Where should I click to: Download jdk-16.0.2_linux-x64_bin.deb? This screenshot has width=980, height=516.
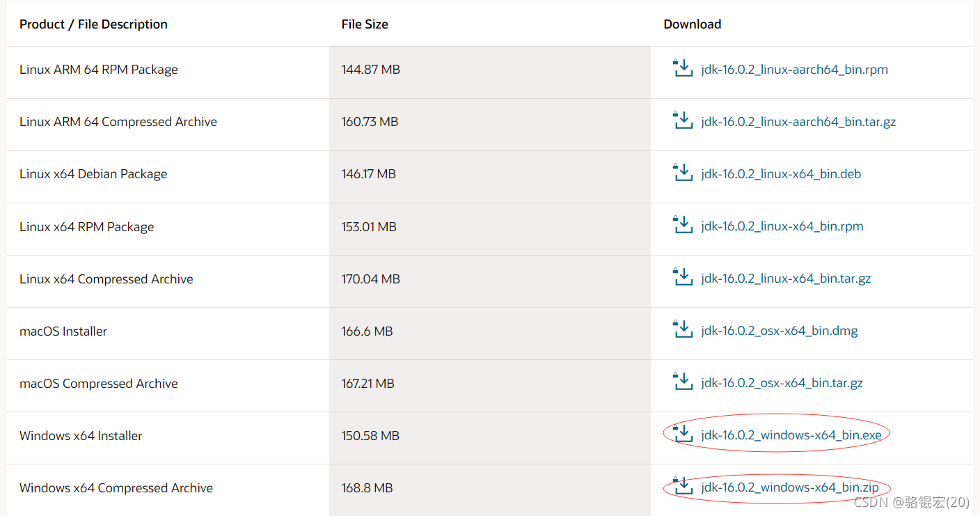point(781,174)
